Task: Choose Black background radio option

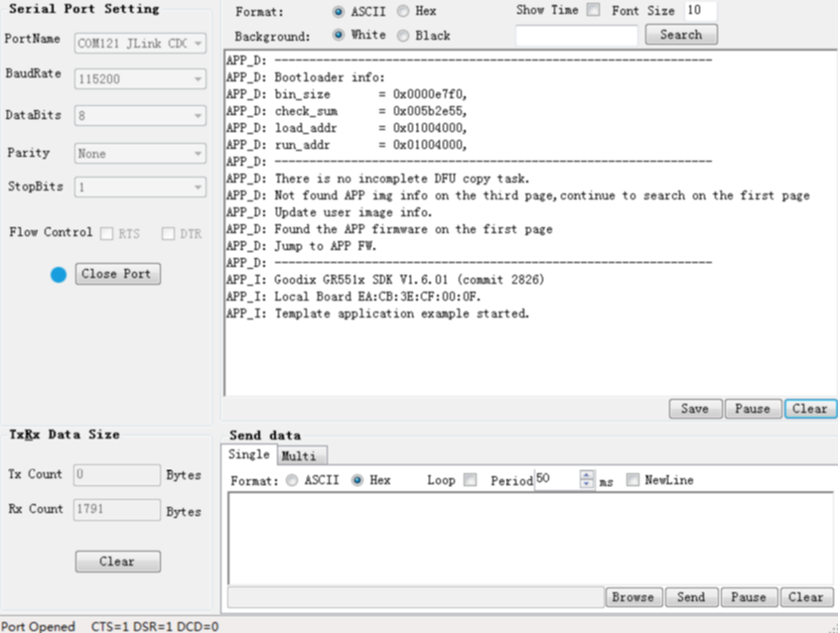Action: 402,36
